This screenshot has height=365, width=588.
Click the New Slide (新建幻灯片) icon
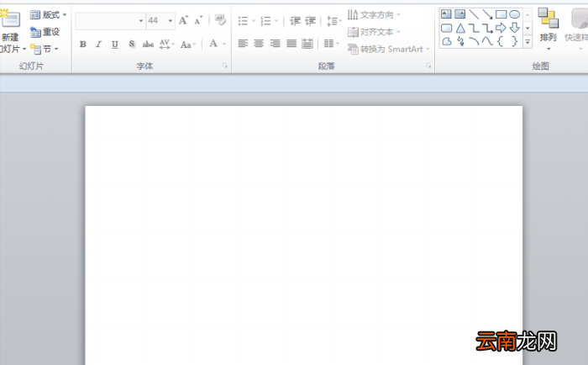(9, 19)
